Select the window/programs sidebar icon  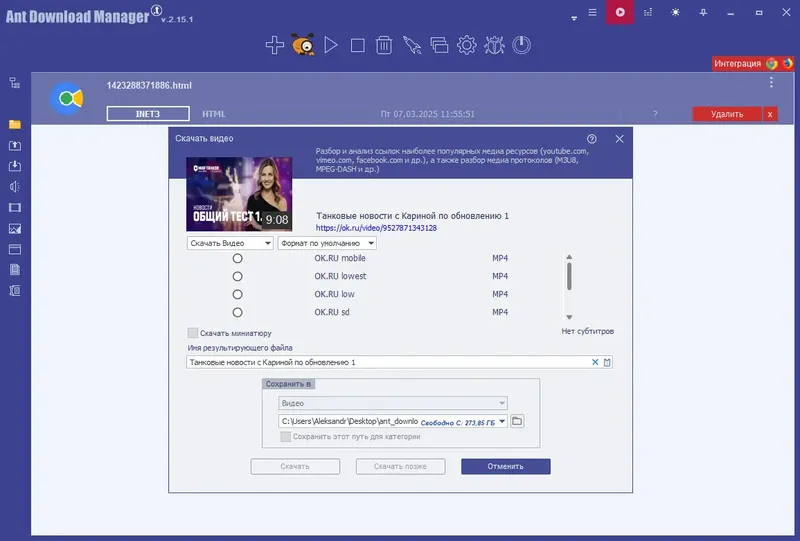[15, 249]
